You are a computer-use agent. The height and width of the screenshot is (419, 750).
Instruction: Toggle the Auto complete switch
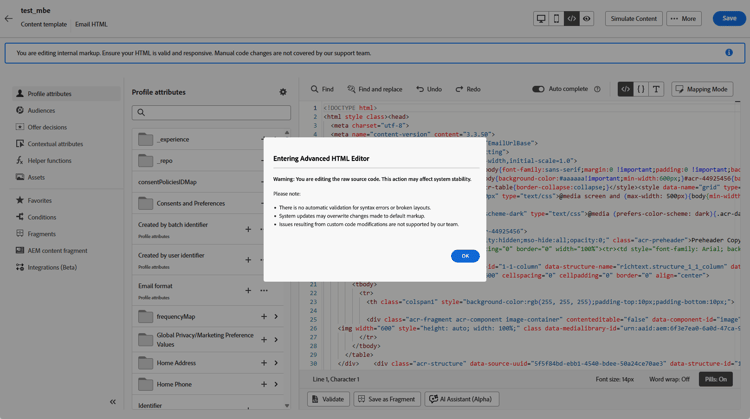point(538,89)
